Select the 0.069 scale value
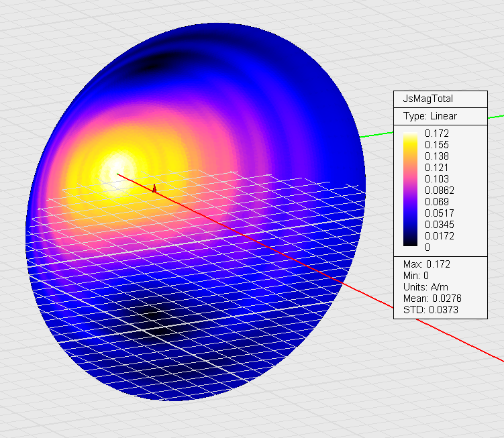504x438 pixels. 436,202
